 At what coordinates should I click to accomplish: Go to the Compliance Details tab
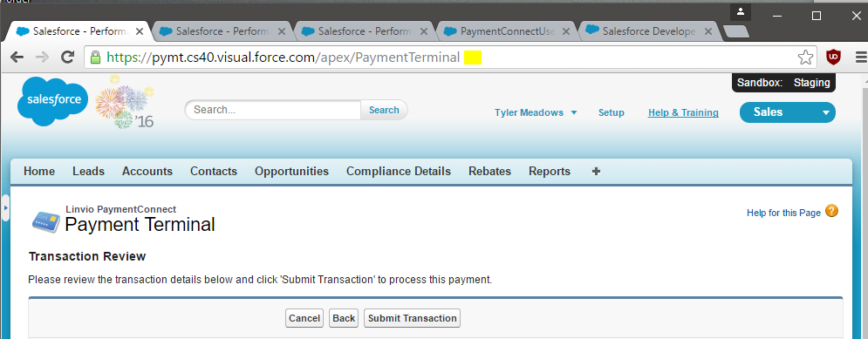[399, 172]
